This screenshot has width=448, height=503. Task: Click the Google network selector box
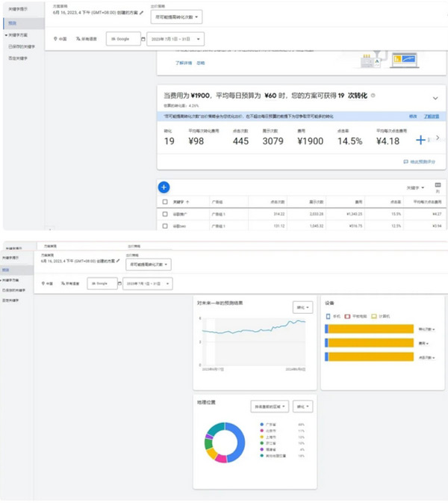pos(123,38)
